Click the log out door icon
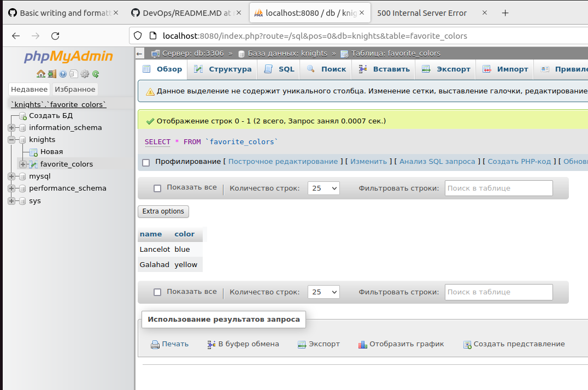Viewport: 588px width, 390px height. coord(52,74)
